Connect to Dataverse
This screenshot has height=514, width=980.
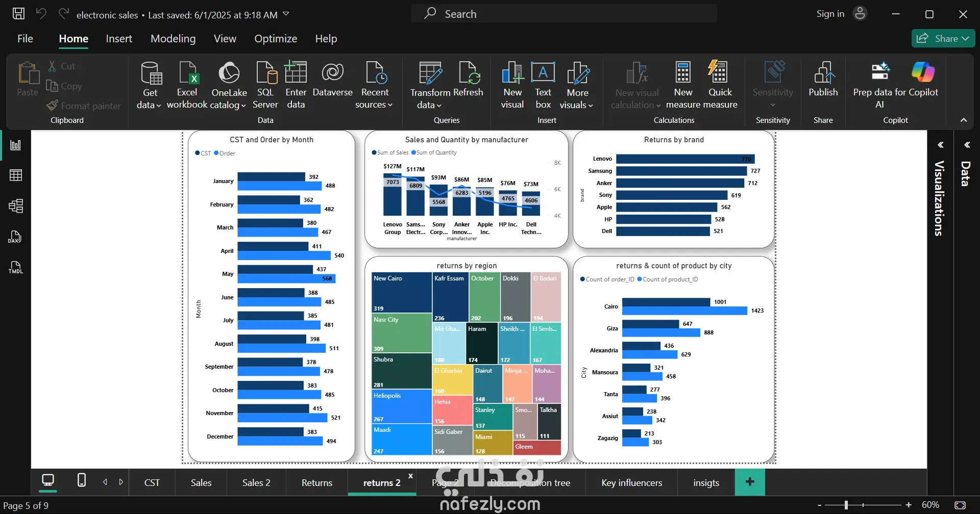(x=333, y=80)
